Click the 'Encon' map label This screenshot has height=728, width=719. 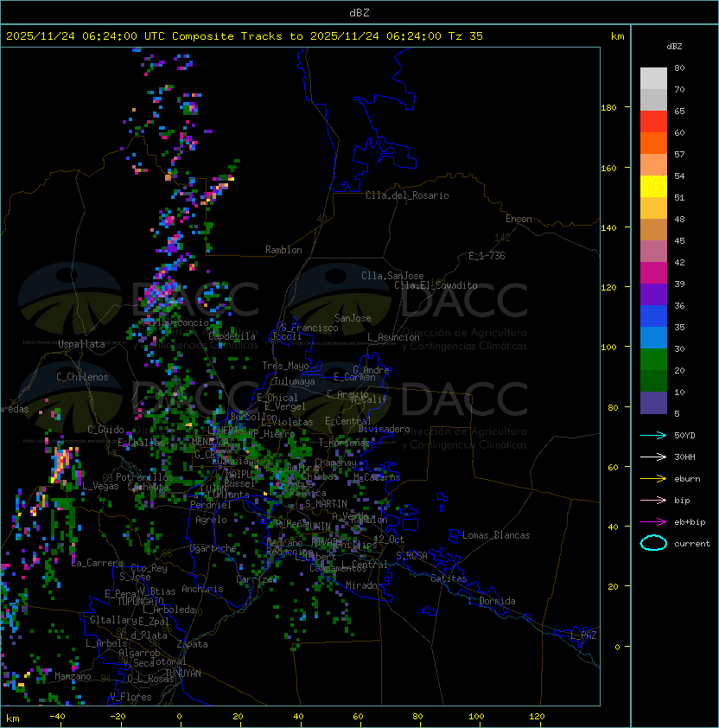click(x=519, y=219)
